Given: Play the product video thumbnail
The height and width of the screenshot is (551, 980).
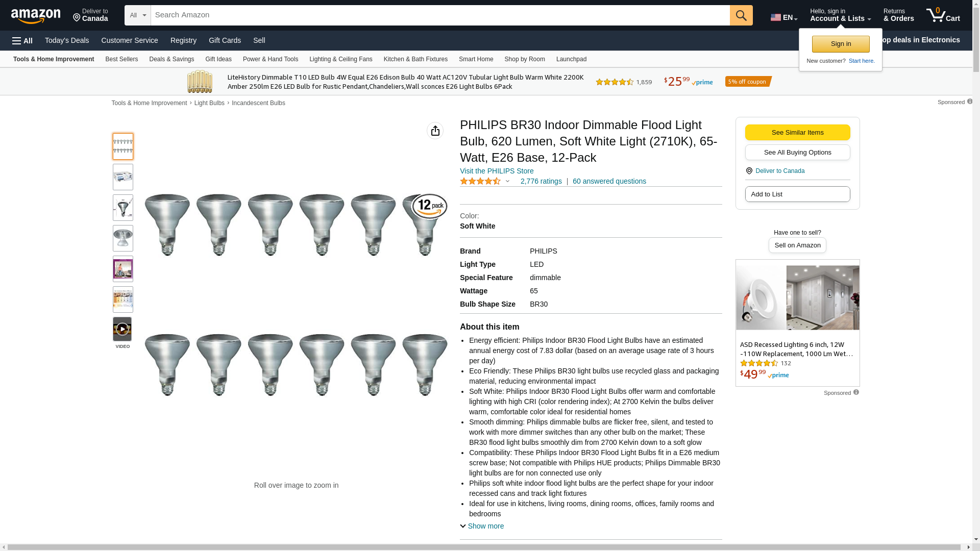Looking at the screenshot, I should (x=122, y=329).
